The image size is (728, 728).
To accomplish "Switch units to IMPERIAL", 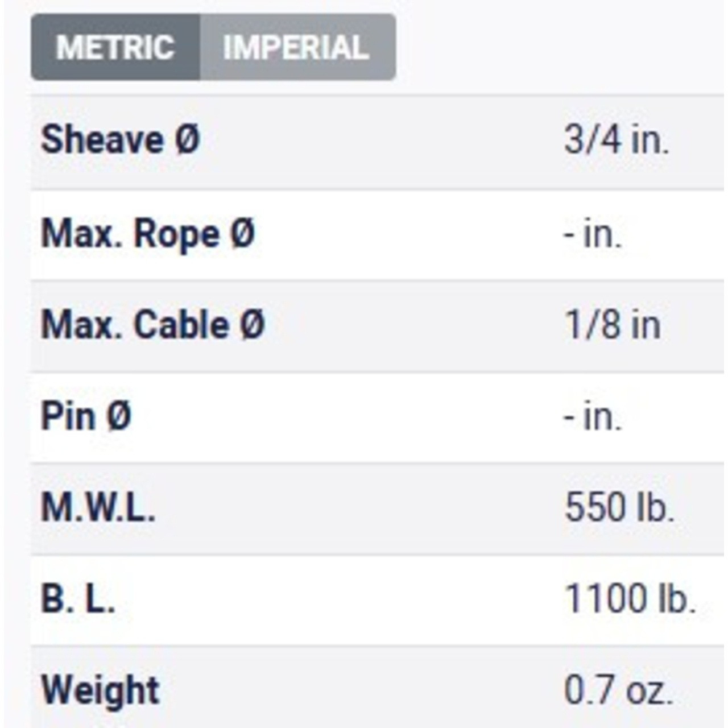I will (297, 47).
